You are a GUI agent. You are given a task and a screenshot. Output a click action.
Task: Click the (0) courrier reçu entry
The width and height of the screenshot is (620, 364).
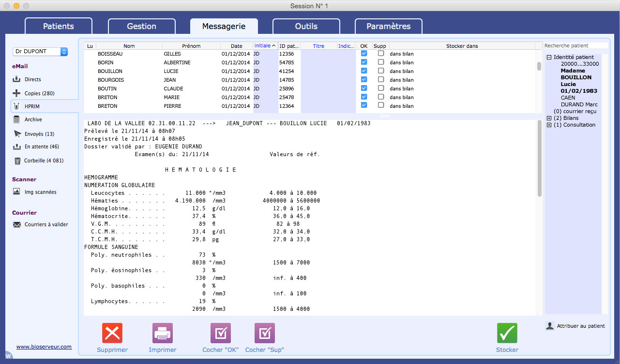tap(575, 111)
